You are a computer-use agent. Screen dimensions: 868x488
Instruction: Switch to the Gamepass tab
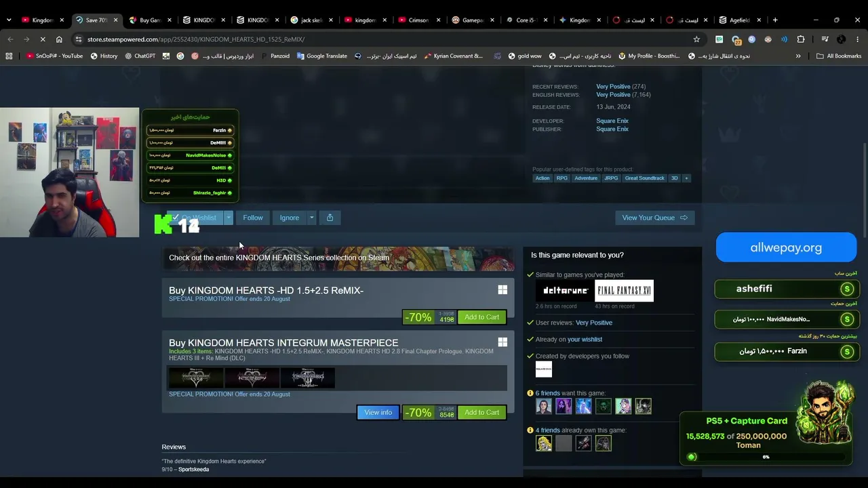472,20
